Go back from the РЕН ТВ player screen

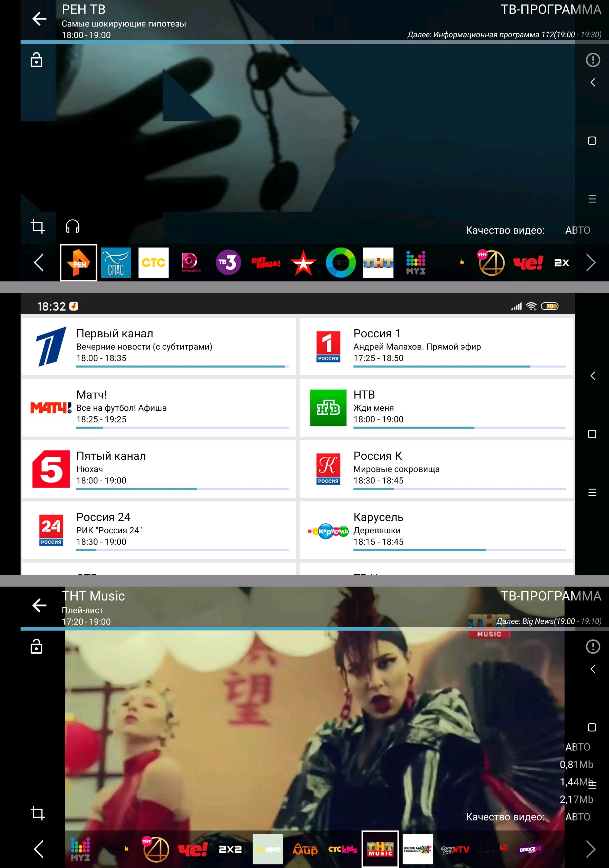39,19
